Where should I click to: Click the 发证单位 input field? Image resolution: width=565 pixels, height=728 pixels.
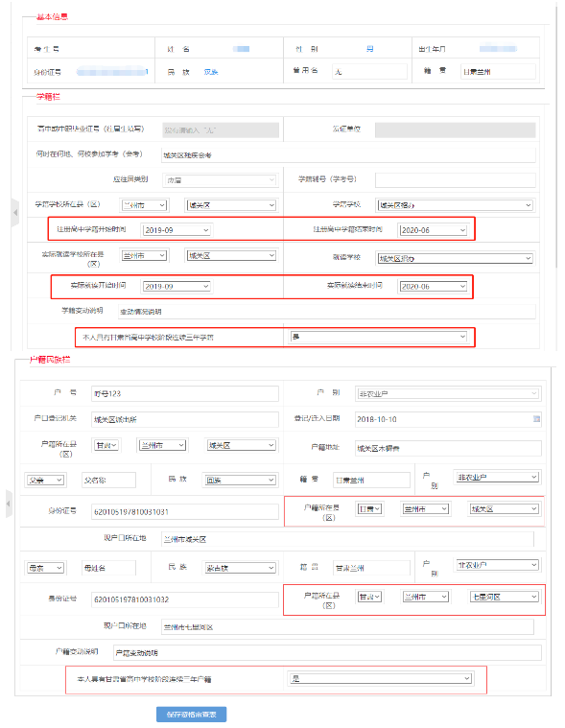pyautogui.click(x=455, y=129)
